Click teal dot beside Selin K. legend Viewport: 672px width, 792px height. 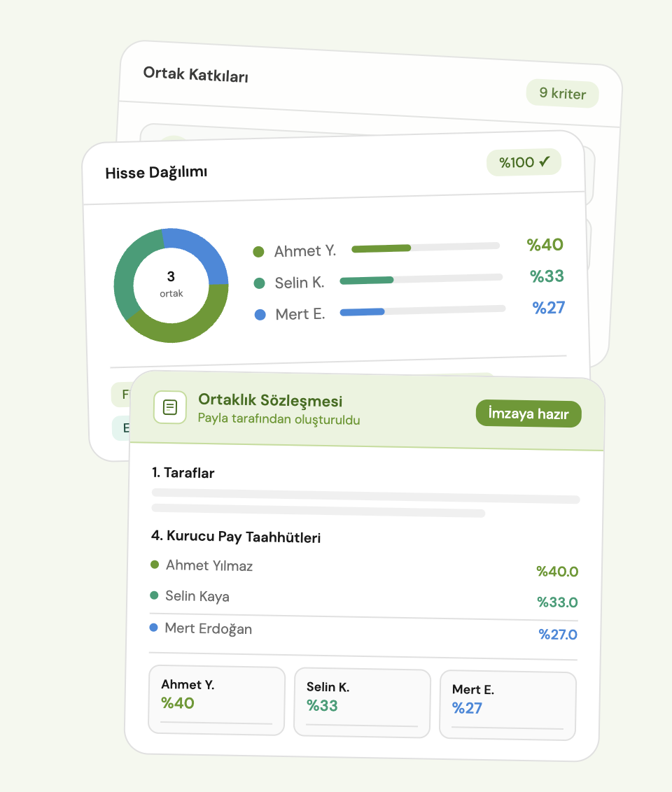259,283
